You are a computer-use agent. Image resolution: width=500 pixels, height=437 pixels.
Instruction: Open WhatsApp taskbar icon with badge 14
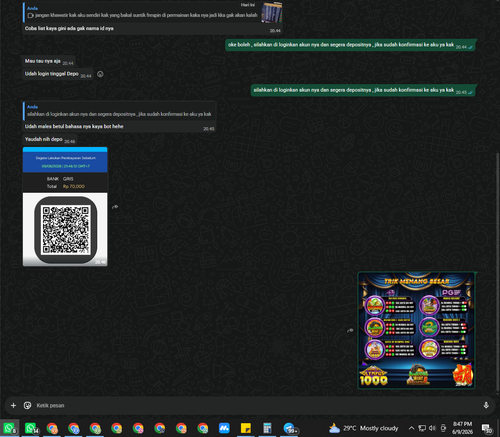[31, 428]
